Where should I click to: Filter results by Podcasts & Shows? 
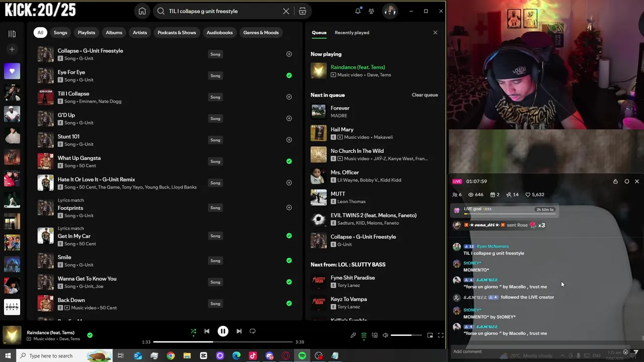(177, 33)
